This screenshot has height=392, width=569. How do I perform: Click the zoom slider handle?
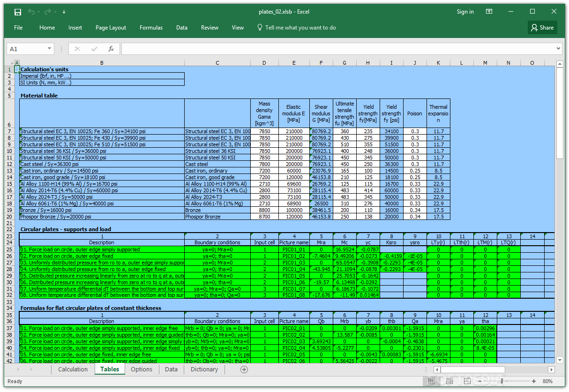point(502,381)
